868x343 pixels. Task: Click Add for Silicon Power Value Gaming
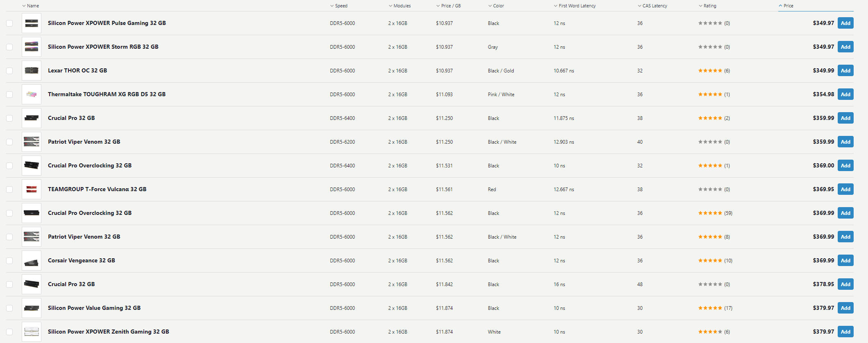845,308
